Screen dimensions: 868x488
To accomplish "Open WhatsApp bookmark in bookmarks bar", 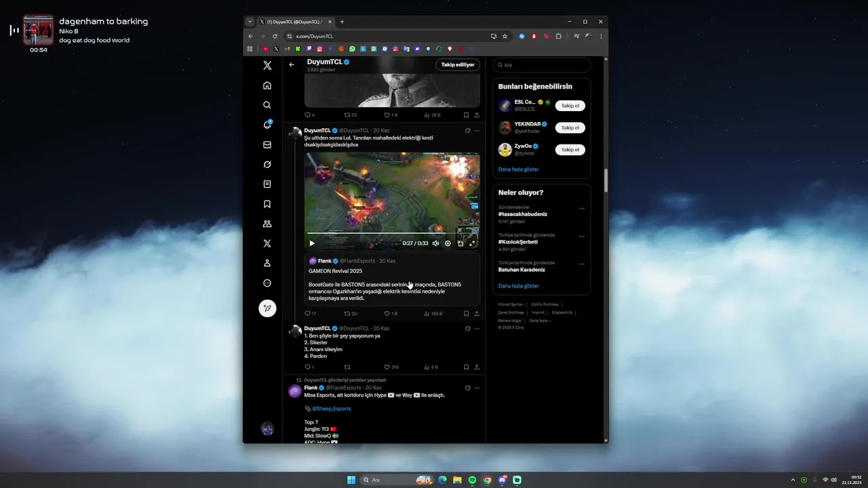I will pyautogui.click(x=353, y=49).
